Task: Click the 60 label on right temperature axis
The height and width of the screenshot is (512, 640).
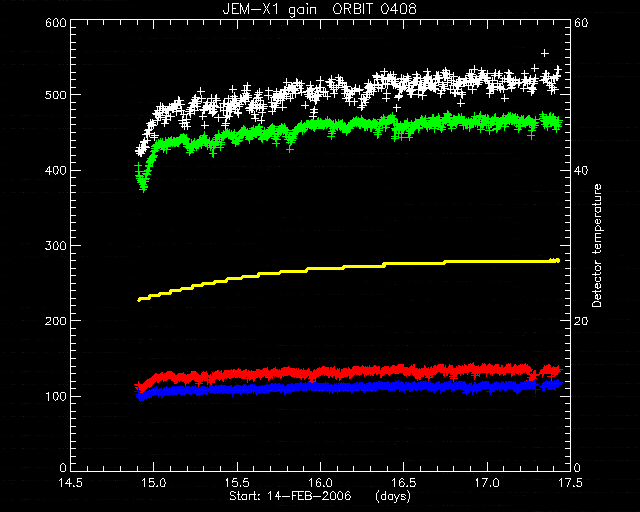Action: pyautogui.click(x=581, y=23)
